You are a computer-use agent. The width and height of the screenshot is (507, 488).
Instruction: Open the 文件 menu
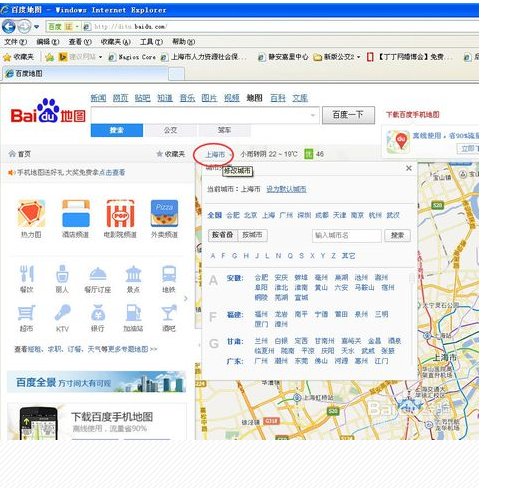(x=15, y=42)
